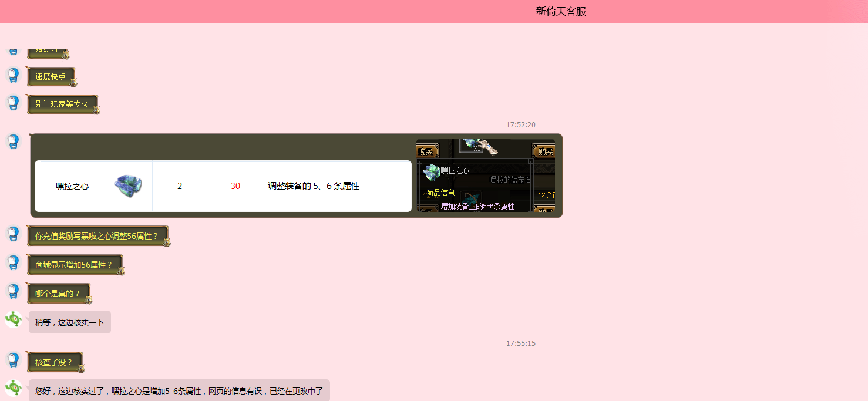The width and height of the screenshot is (868, 401).
Task: Click the user avatar next to 核查了没？
Action: point(13,360)
